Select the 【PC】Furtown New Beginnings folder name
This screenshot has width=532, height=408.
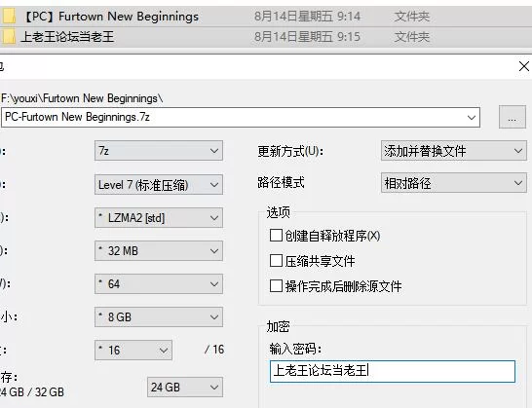pyautogui.click(x=110, y=17)
